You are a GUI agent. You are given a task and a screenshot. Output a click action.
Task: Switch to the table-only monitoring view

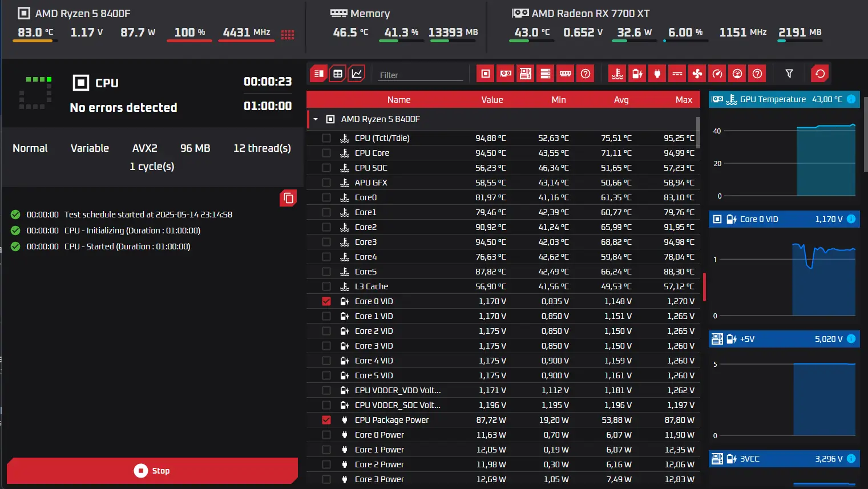click(x=338, y=74)
